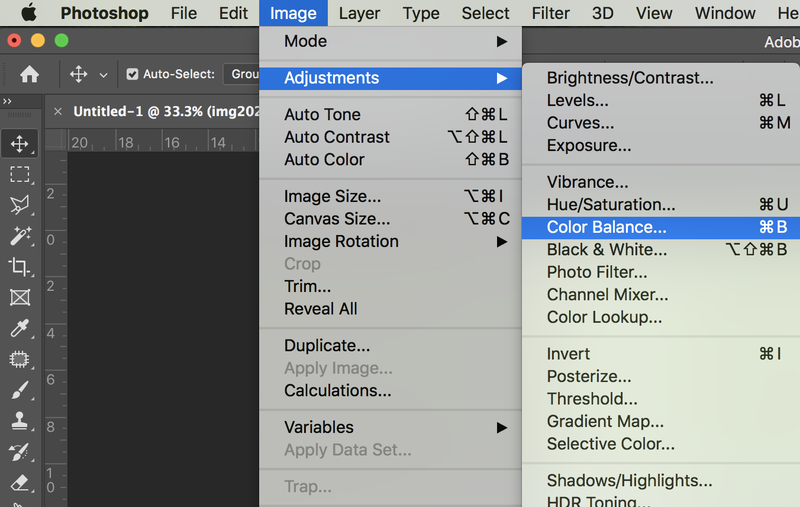Choose Exposure... adjustment
The width and height of the screenshot is (800, 507).
click(661, 145)
